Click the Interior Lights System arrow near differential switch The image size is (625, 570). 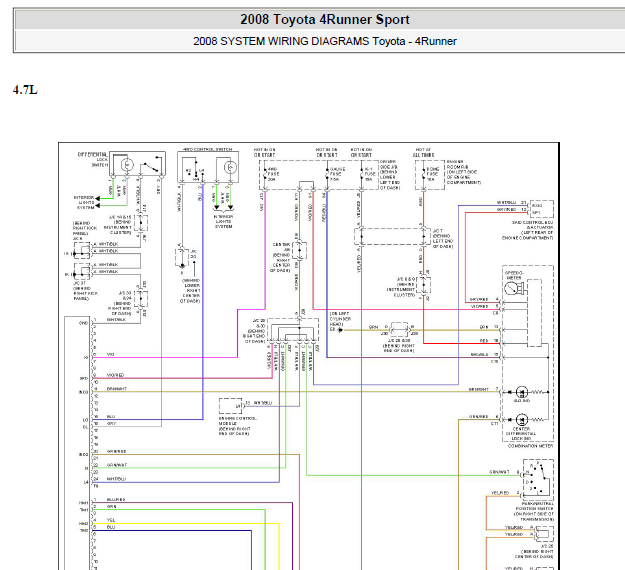97,198
